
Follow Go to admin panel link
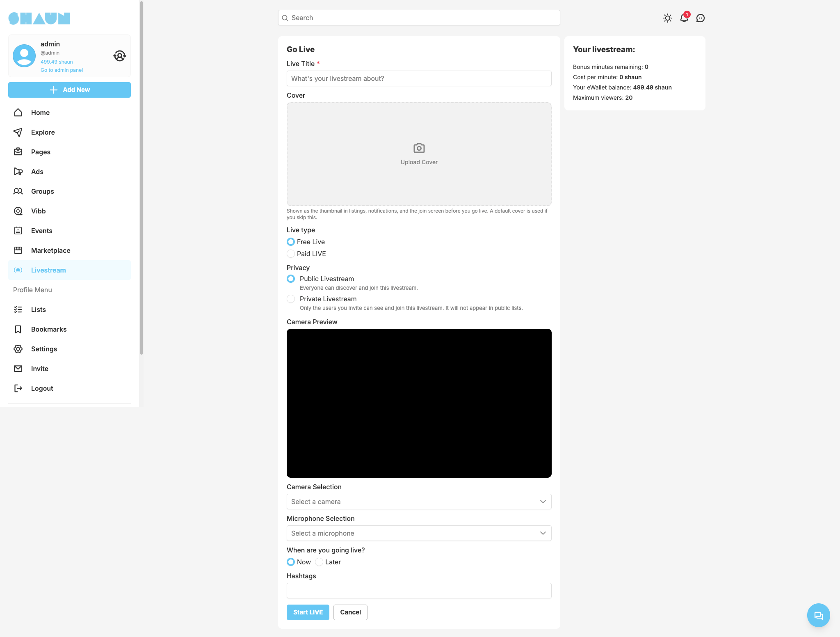[x=62, y=70]
